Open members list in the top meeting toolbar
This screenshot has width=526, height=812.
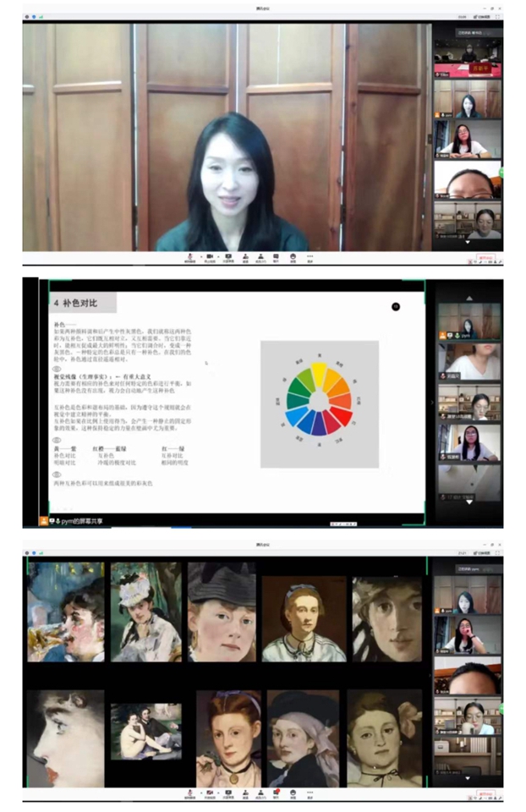tap(260, 257)
